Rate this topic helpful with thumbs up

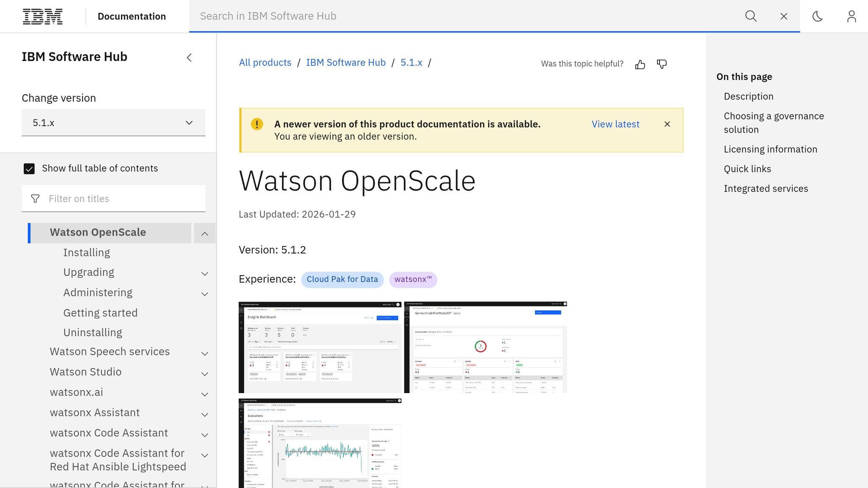pos(640,64)
